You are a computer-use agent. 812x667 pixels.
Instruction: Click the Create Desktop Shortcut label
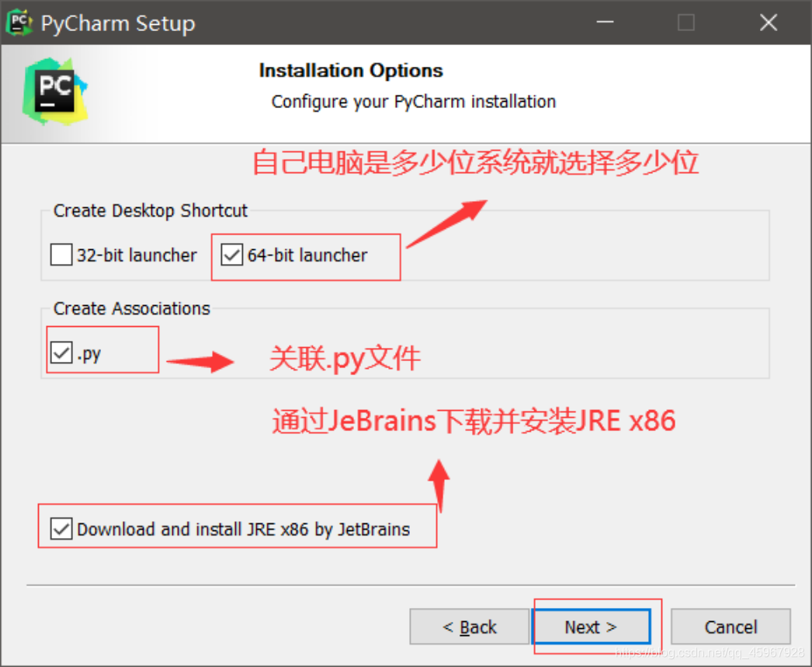tap(151, 210)
